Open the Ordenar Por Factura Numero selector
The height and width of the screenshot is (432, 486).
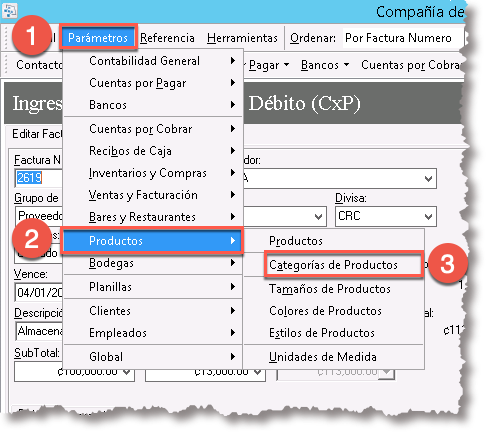coord(403,38)
